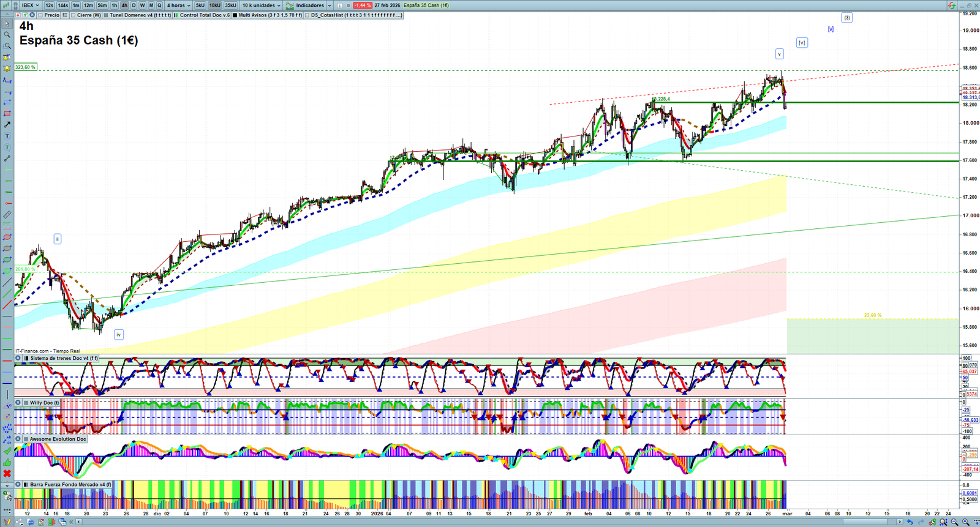Image resolution: width=980 pixels, height=527 pixels.
Task: Select the zoom magnifier tool
Action: pyautogui.click(x=7, y=35)
